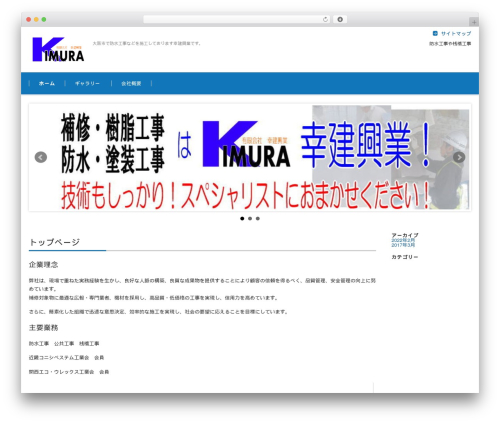500x423 pixels.
Task: Click the アーカイブ sidebar heading
Action: tap(405, 235)
